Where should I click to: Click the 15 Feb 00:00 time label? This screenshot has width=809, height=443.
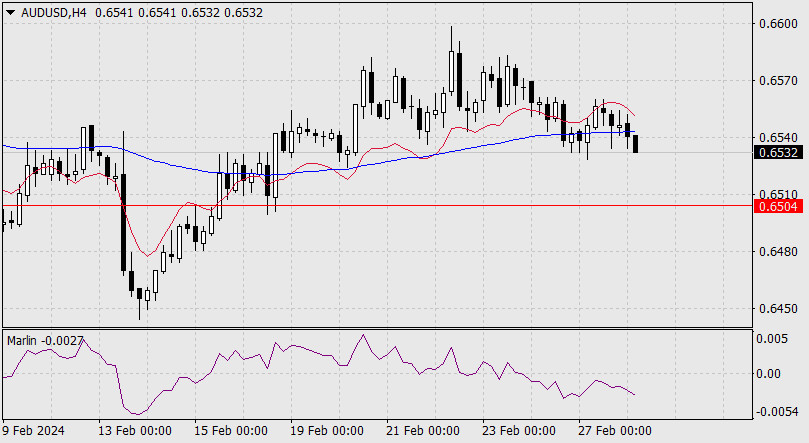[231, 430]
